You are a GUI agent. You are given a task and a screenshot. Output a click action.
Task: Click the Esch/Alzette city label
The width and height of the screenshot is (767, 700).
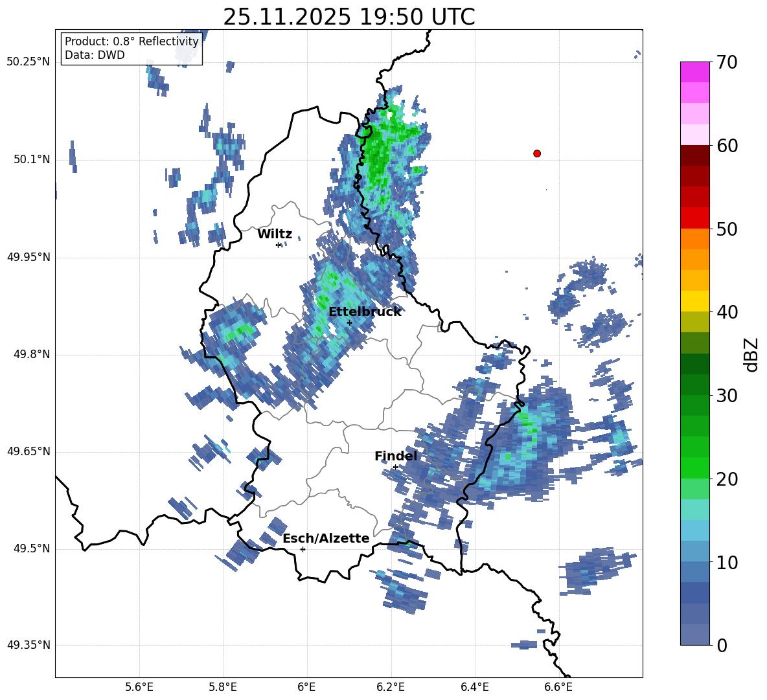(326, 538)
